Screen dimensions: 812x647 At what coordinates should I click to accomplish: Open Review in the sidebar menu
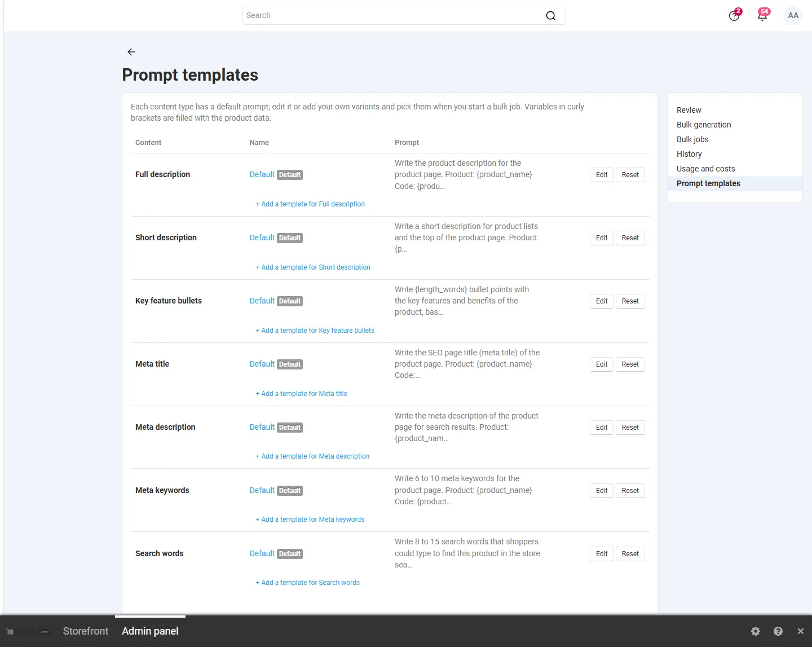tap(689, 110)
